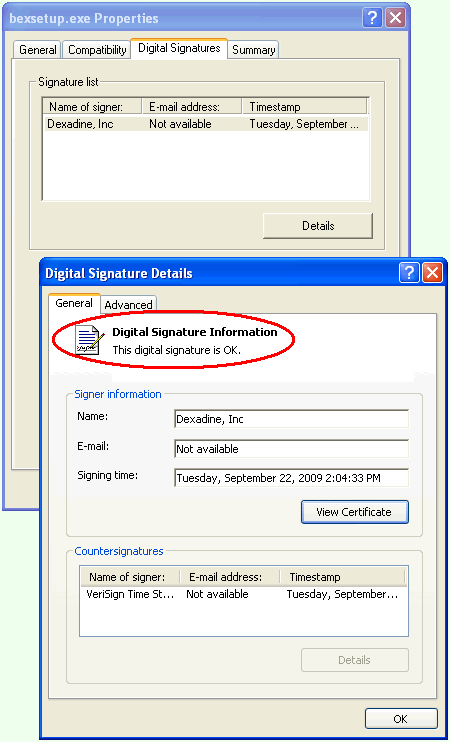Click the help icon in Digital Signature Details
This screenshot has height=742, width=450.
(409, 274)
